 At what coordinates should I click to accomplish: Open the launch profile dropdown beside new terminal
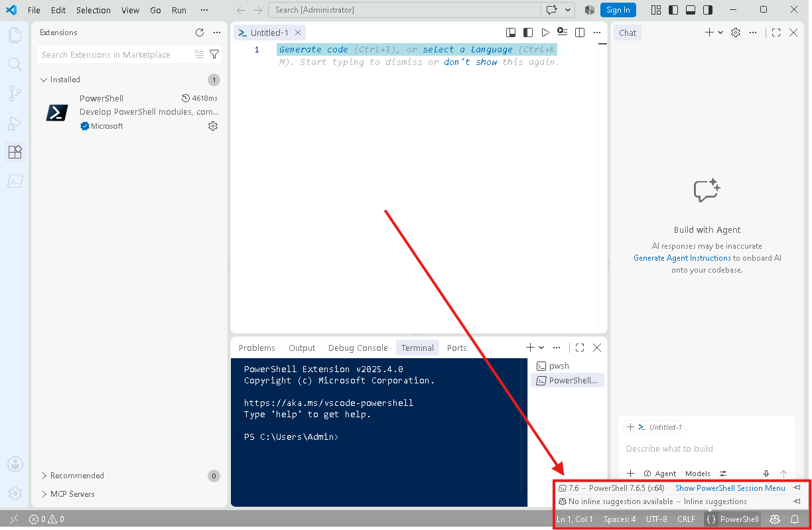(541, 348)
